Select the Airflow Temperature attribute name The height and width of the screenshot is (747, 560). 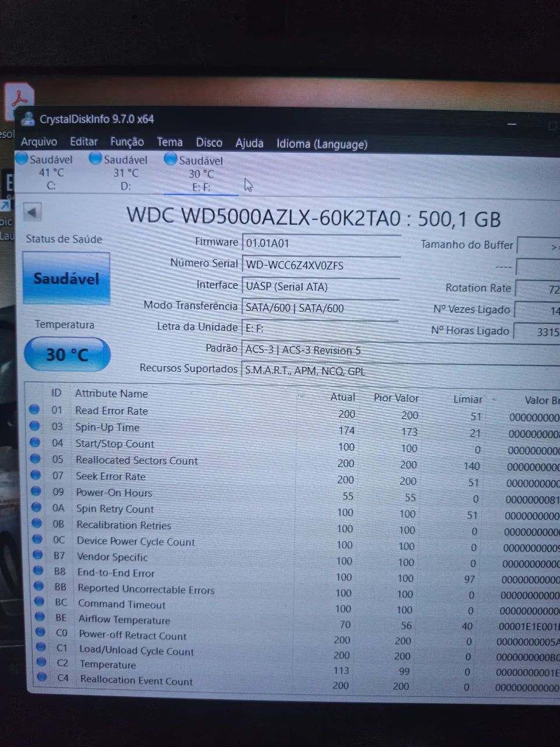click(x=124, y=620)
